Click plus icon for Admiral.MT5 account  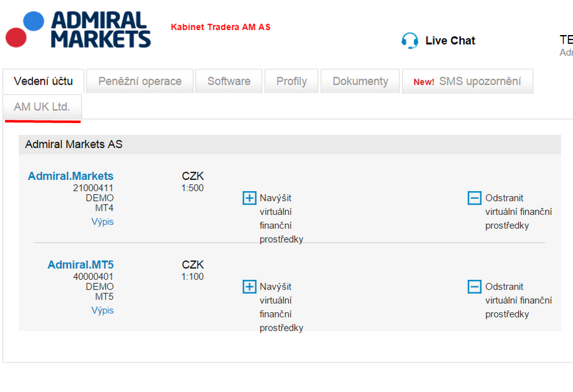249,287
